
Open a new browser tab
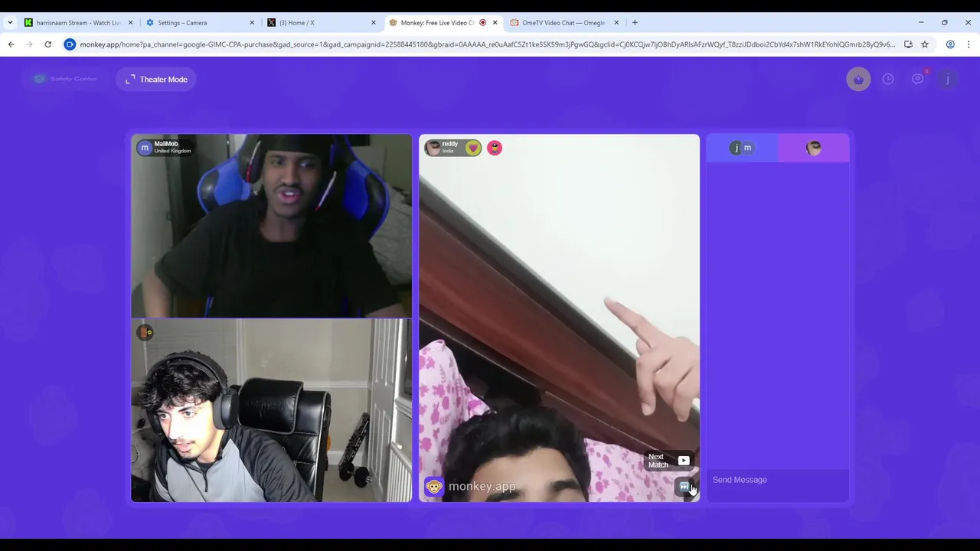635,23
